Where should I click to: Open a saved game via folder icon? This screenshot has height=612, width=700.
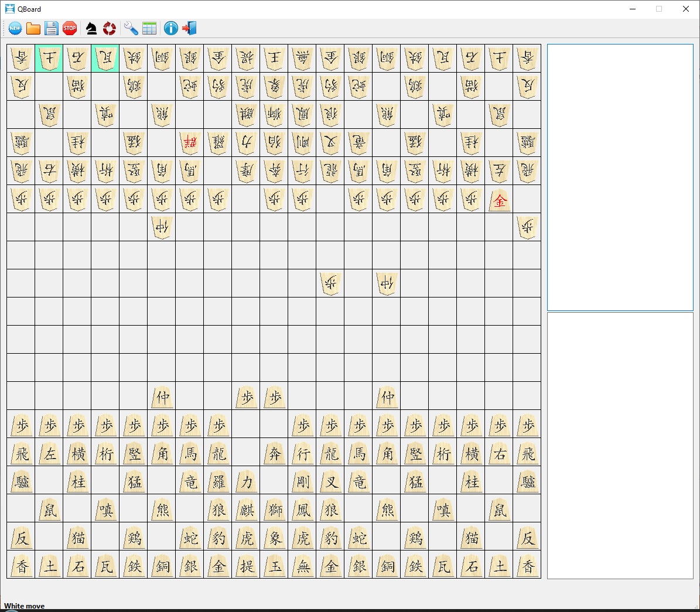(33, 29)
